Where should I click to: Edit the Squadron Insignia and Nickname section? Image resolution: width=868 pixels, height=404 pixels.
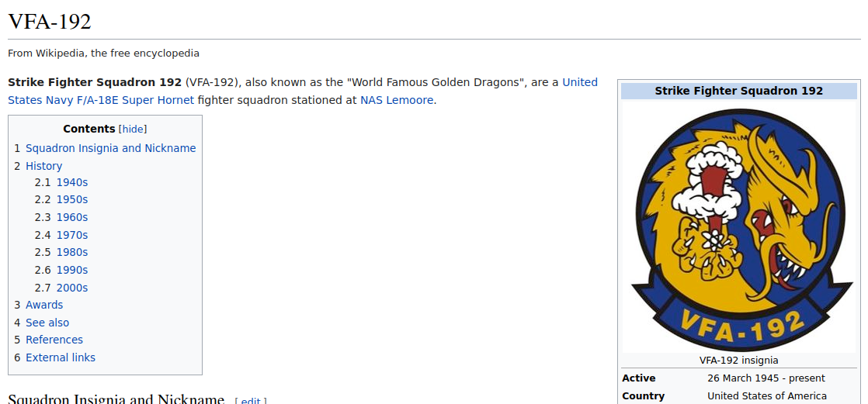251,401
